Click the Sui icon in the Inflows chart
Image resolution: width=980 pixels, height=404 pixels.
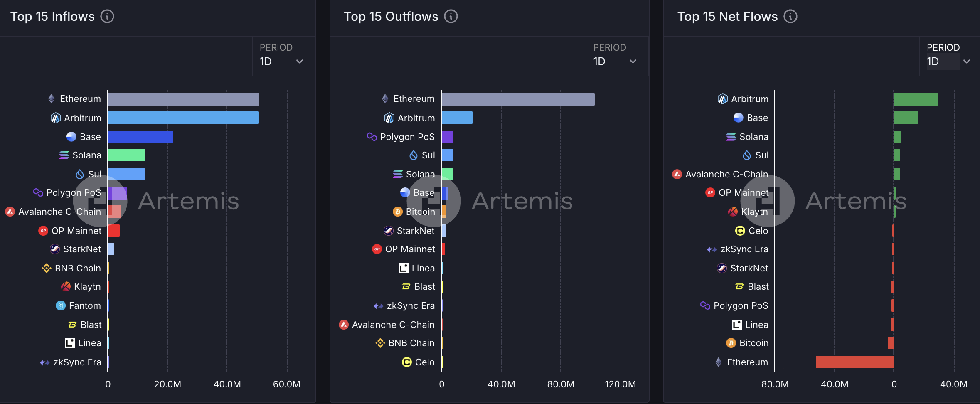click(80, 174)
